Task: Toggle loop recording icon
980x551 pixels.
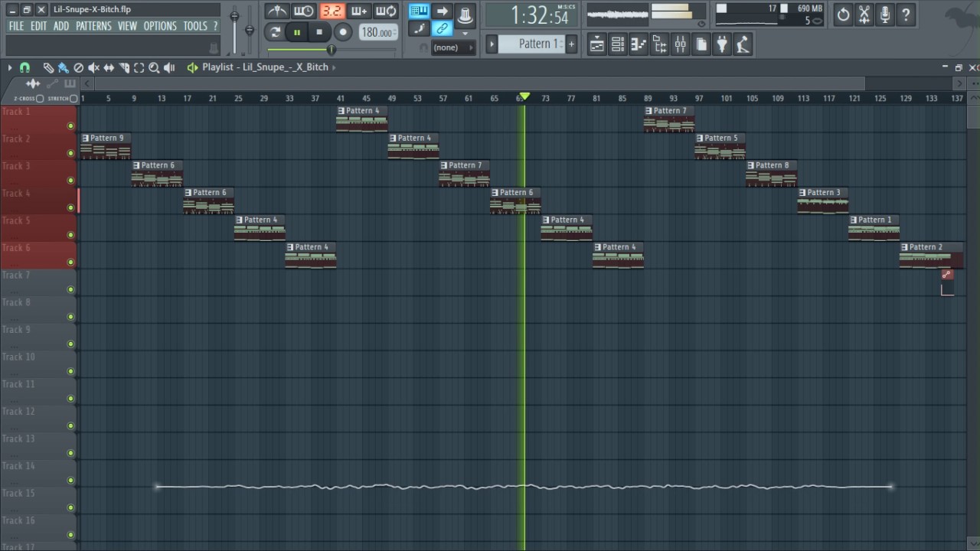Action: point(386,11)
